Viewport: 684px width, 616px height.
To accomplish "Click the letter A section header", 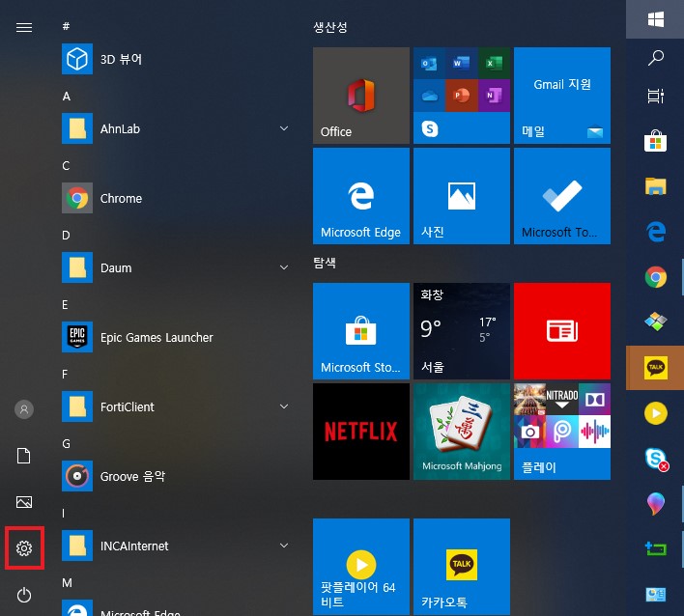I will [x=67, y=96].
